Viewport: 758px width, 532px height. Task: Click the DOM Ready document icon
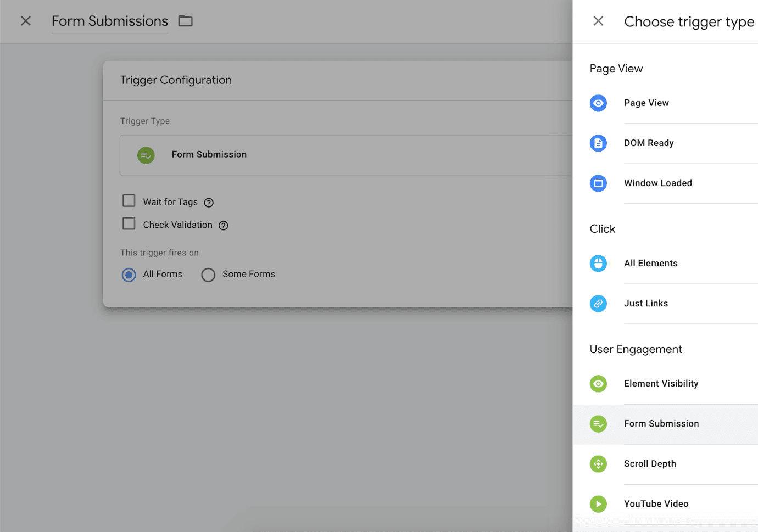(x=598, y=143)
